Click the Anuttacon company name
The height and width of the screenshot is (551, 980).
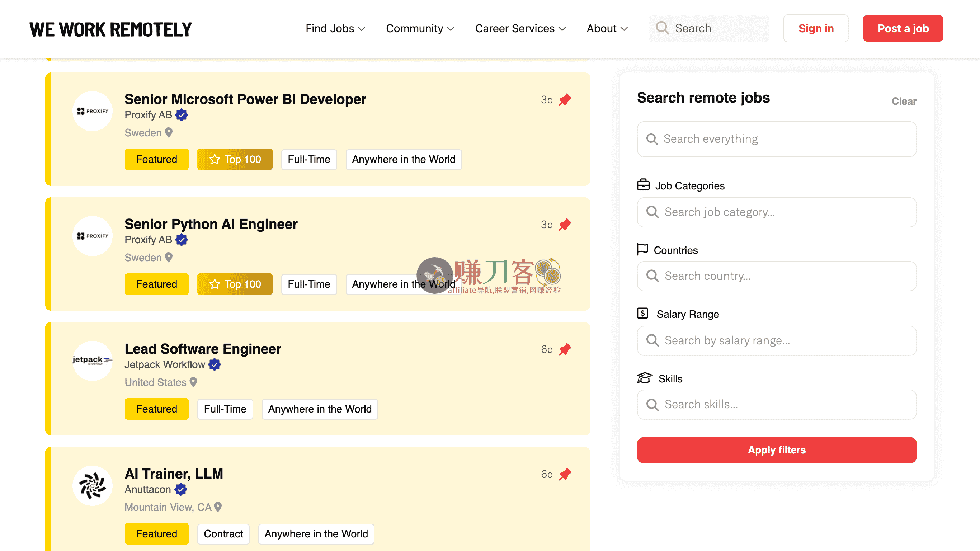click(x=147, y=489)
